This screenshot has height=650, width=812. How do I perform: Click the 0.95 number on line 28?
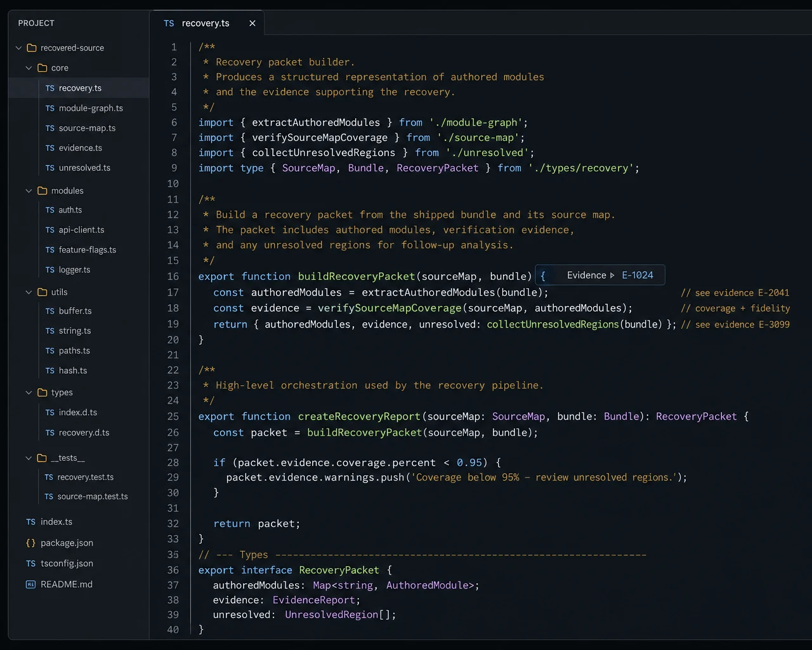point(469,463)
